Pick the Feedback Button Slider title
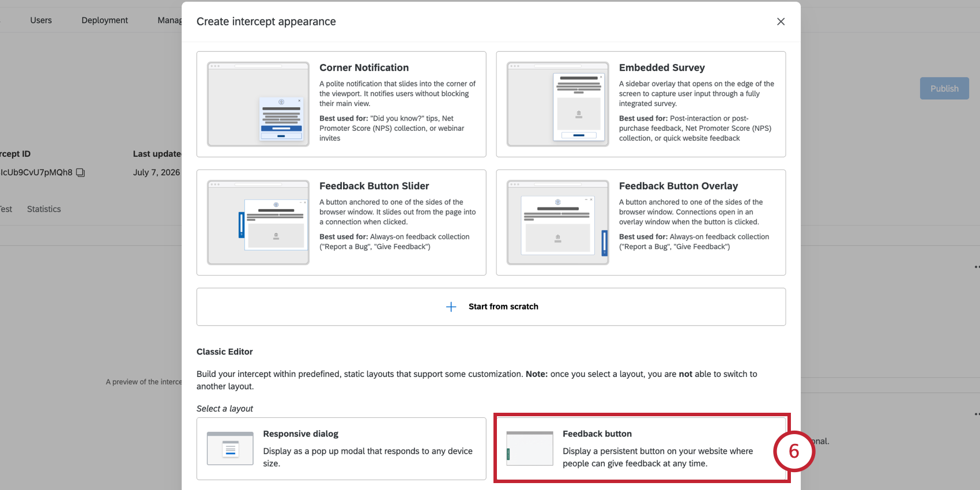 [374, 186]
